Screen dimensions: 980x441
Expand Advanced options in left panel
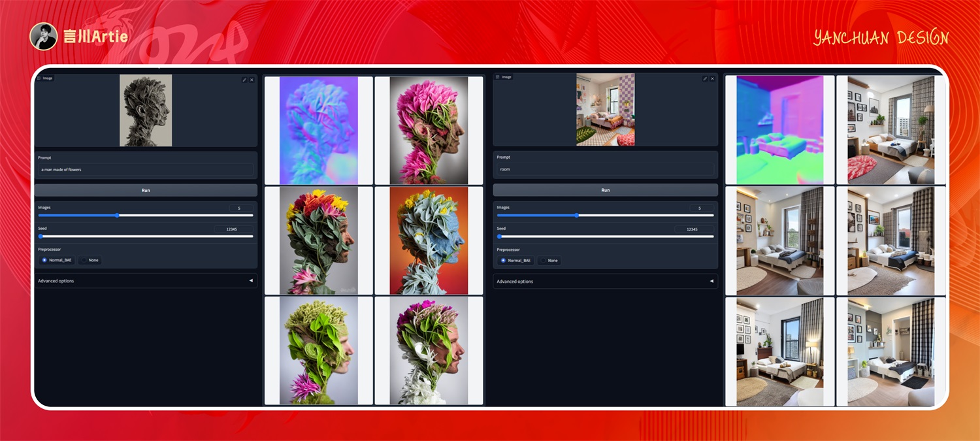[x=146, y=281]
